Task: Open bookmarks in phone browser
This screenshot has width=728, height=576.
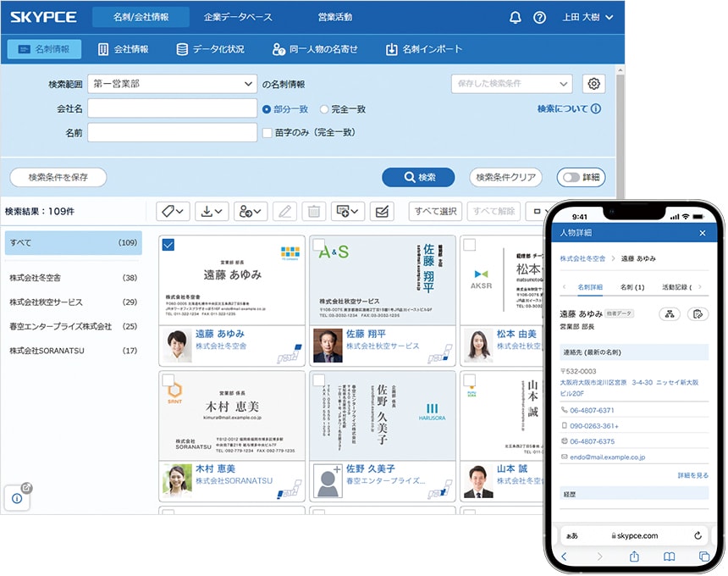Action: click(x=669, y=557)
